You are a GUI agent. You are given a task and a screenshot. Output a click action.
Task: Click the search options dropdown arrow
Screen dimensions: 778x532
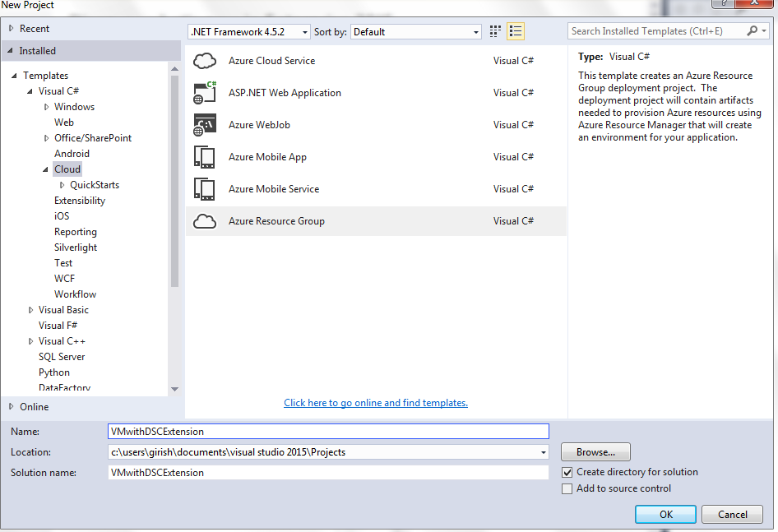point(764,30)
